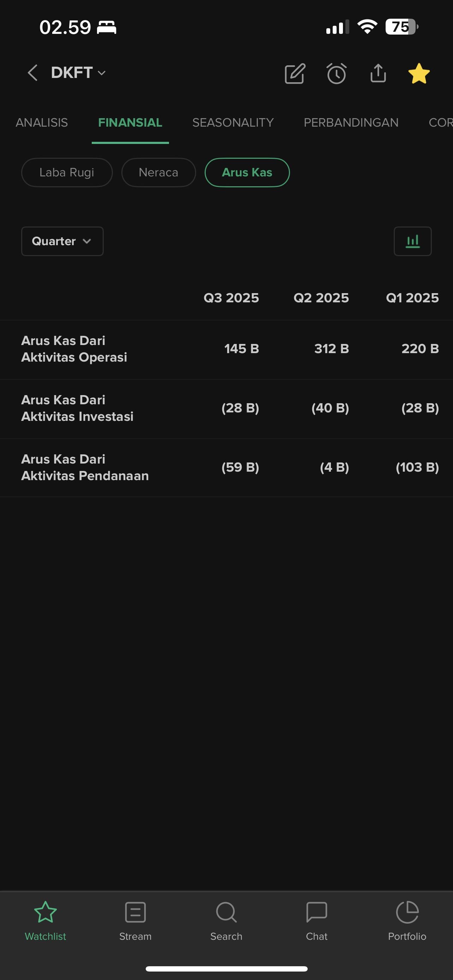This screenshot has height=980, width=453.
Task: Set a price alert via alarm icon
Action: click(x=336, y=73)
